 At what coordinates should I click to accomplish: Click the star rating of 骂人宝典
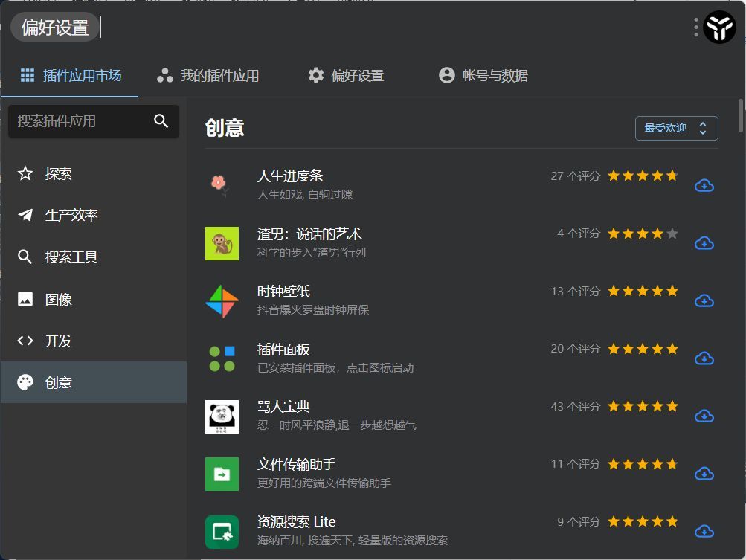pyautogui.click(x=643, y=406)
